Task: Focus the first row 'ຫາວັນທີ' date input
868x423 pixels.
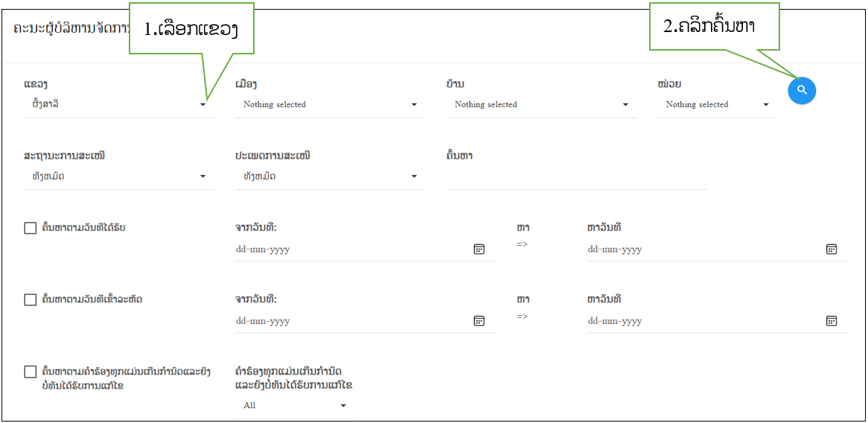Action: (702, 249)
